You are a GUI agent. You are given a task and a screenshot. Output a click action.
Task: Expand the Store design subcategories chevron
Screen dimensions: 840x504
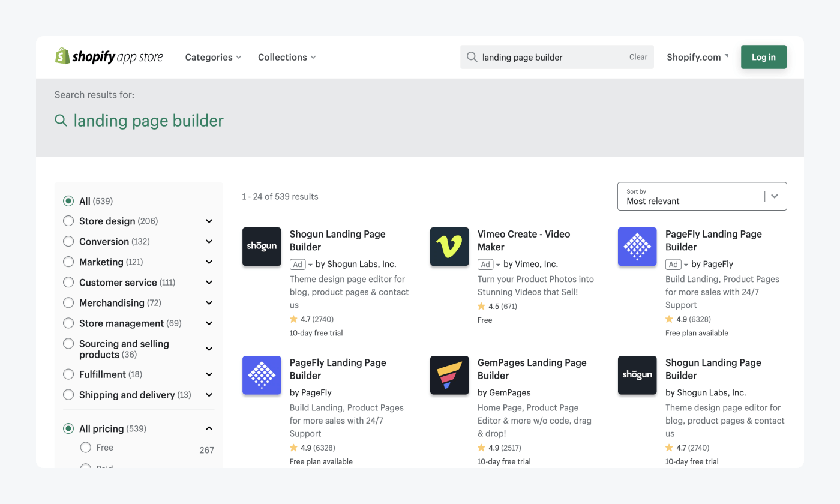(x=209, y=221)
